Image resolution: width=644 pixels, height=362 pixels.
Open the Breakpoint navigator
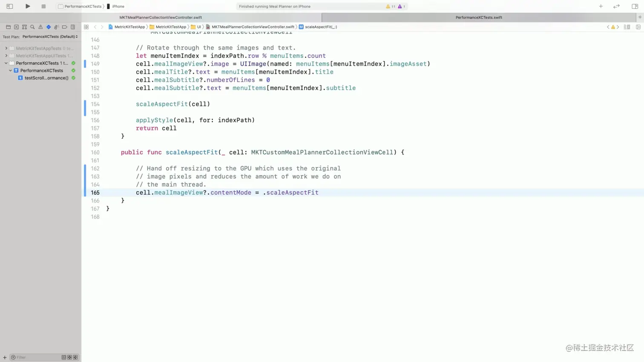[64, 27]
